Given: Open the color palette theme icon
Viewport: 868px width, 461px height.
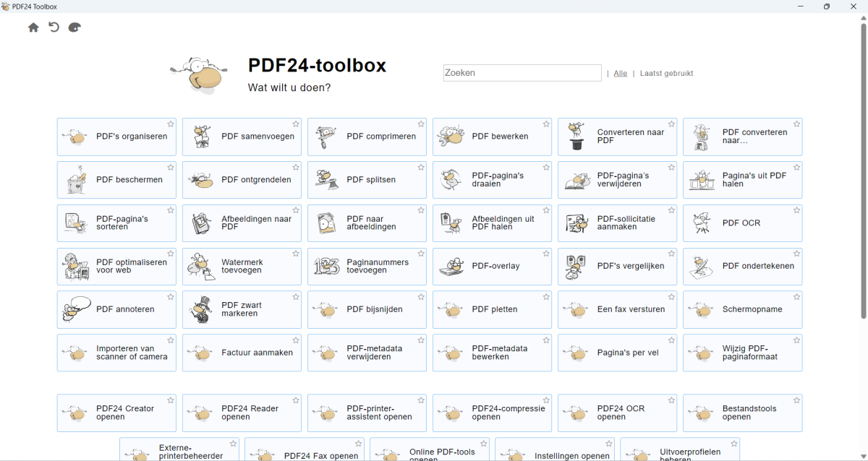Looking at the screenshot, I should pyautogui.click(x=75, y=27).
